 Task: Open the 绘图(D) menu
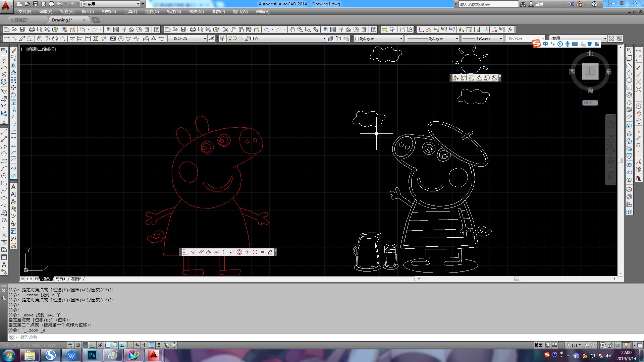(x=152, y=12)
